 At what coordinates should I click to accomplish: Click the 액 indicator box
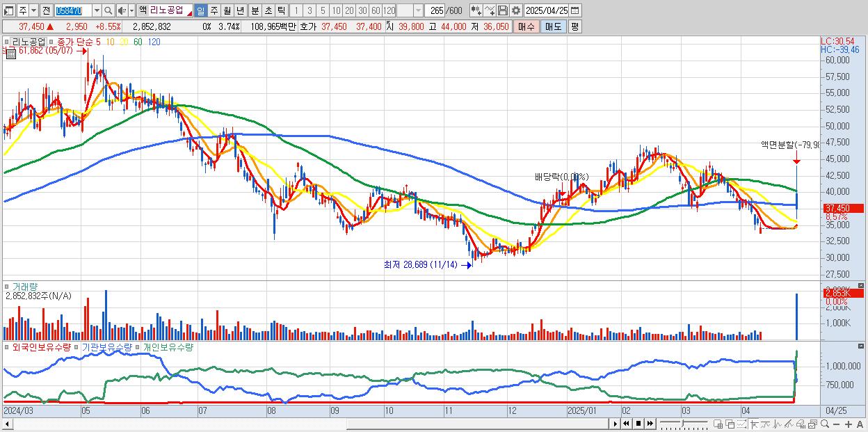tap(143, 10)
